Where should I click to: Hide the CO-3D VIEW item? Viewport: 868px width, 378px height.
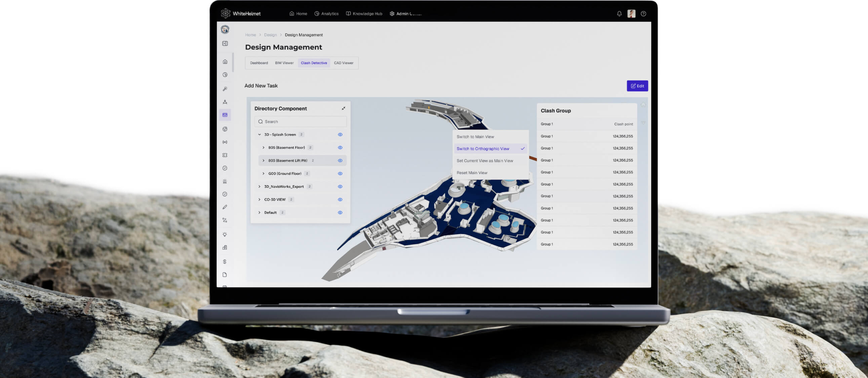340,200
